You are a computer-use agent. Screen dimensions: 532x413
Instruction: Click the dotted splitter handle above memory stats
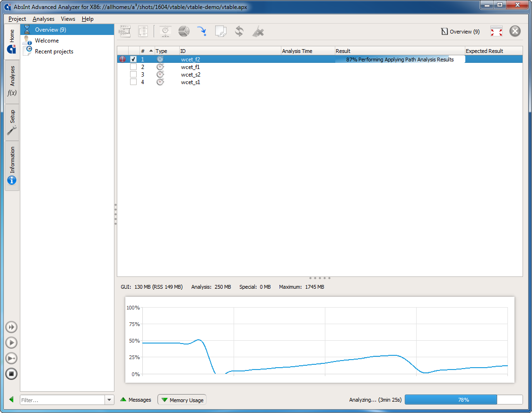[320, 278]
